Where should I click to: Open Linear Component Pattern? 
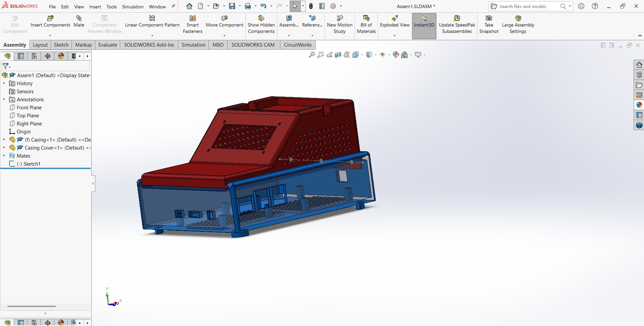[152, 21]
